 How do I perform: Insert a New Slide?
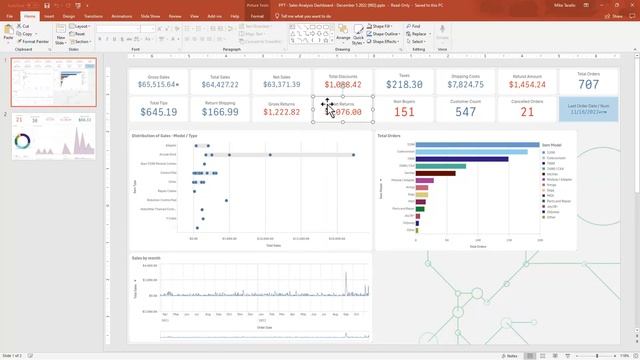point(60,34)
